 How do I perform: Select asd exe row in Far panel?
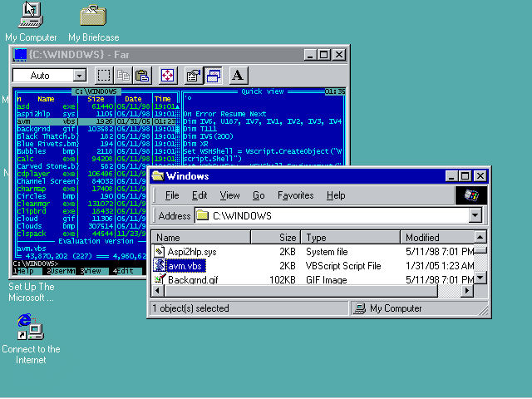tap(96, 106)
